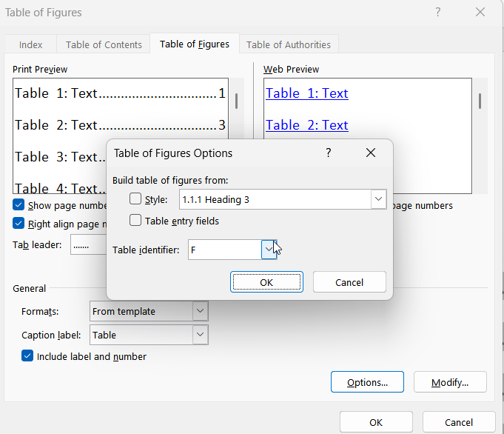
Task: Click the Options... button
Action: point(367,382)
